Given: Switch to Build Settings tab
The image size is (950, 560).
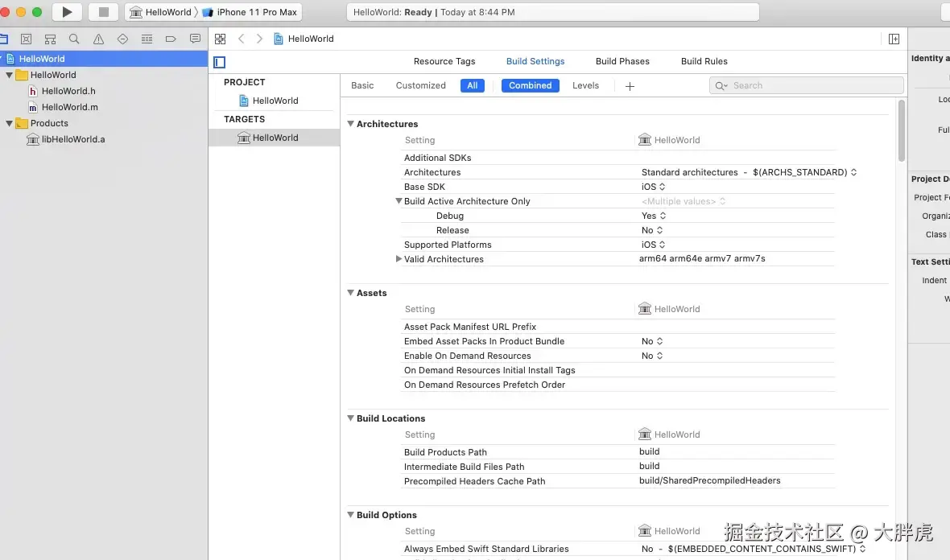Looking at the screenshot, I should [535, 61].
